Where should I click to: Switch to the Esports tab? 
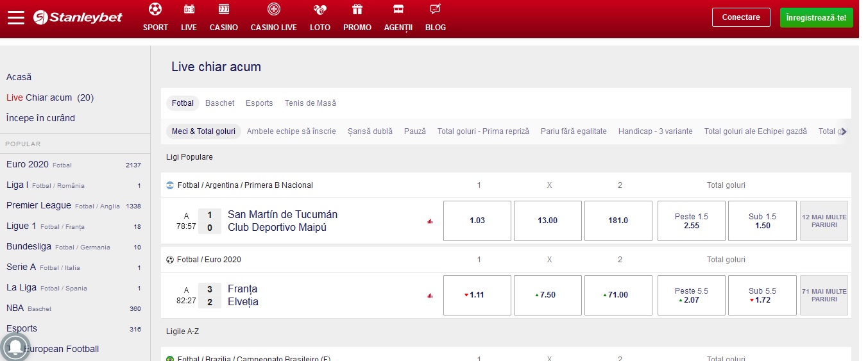[259, 103]
